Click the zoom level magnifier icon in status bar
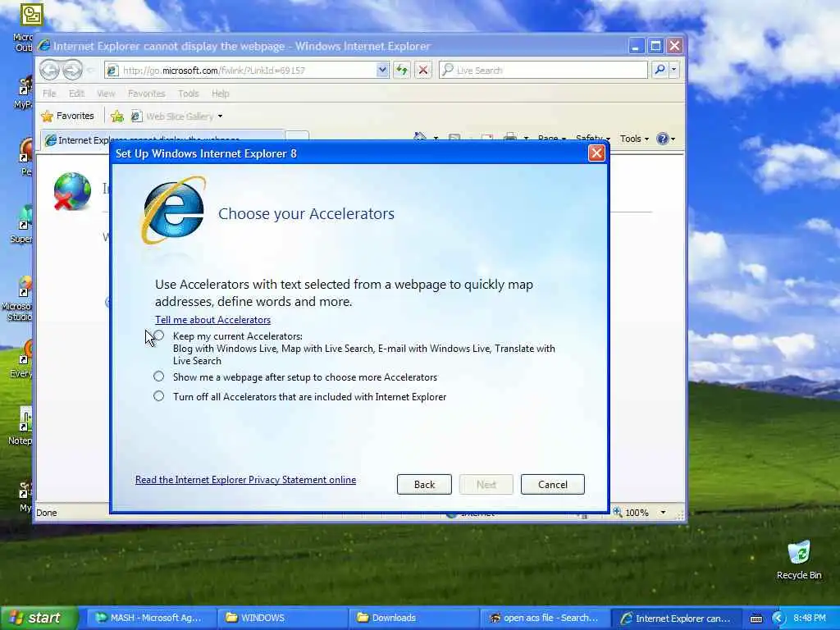Screen dimensions: 840x630 point(617,512)
